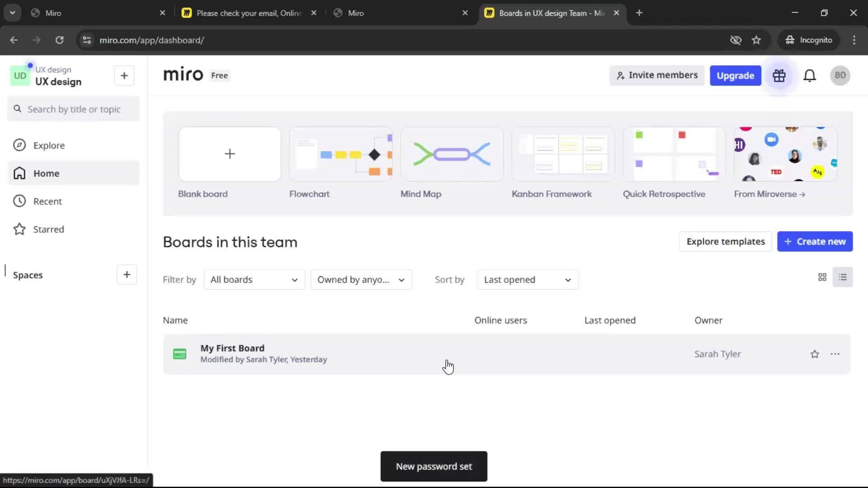Go back in browser history
868x488 pixels.
coord(14,40)
